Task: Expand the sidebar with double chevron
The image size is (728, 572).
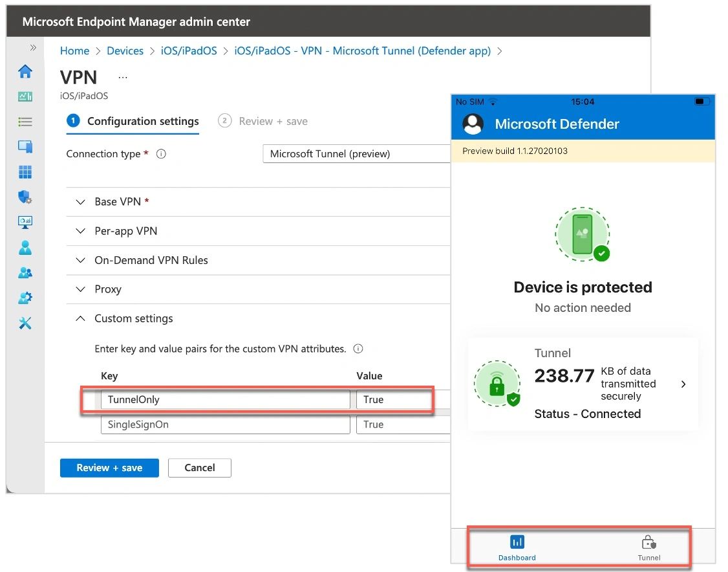Action: point(33,48)
